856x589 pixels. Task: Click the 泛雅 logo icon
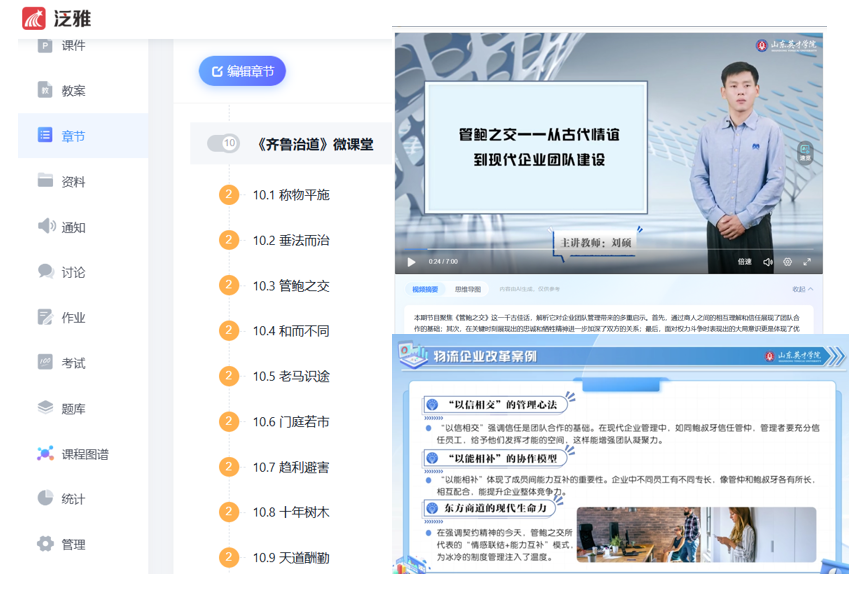tap(33, 18)
